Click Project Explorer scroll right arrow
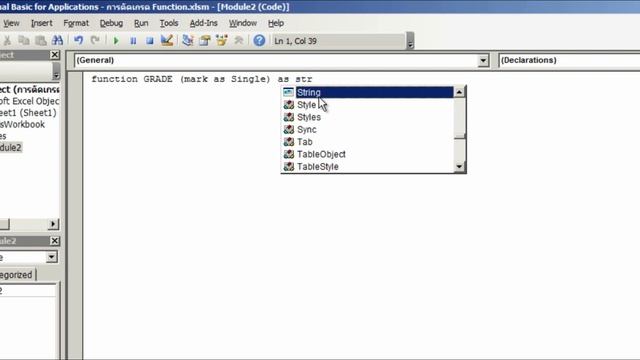640x360 pixels. coord(53,224)
